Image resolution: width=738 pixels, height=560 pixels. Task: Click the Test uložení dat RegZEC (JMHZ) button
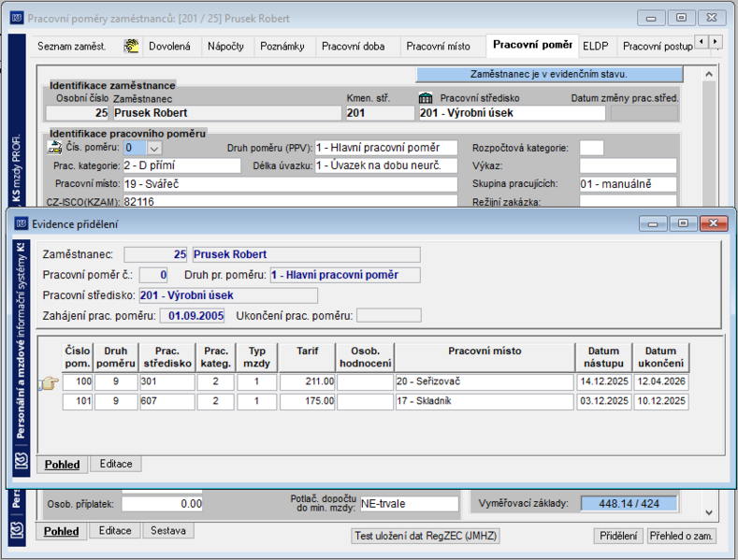pyautogui.click(x=426, y=536)
